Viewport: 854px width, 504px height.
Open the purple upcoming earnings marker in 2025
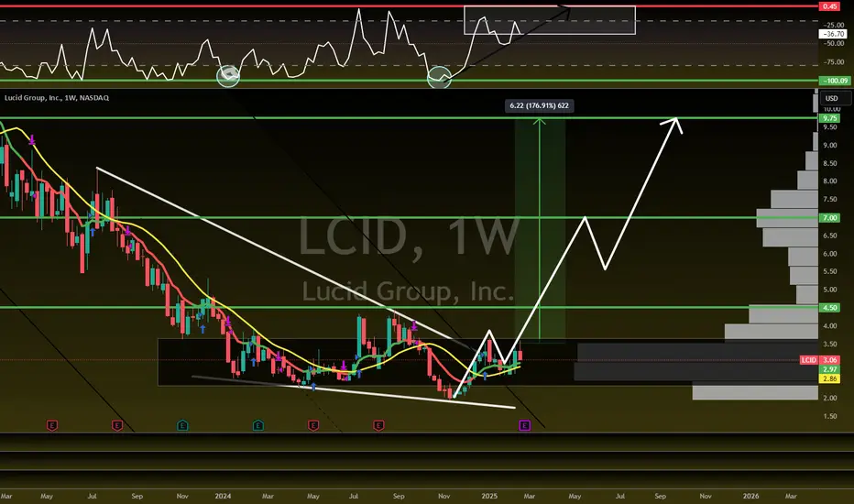pos(524,425)
